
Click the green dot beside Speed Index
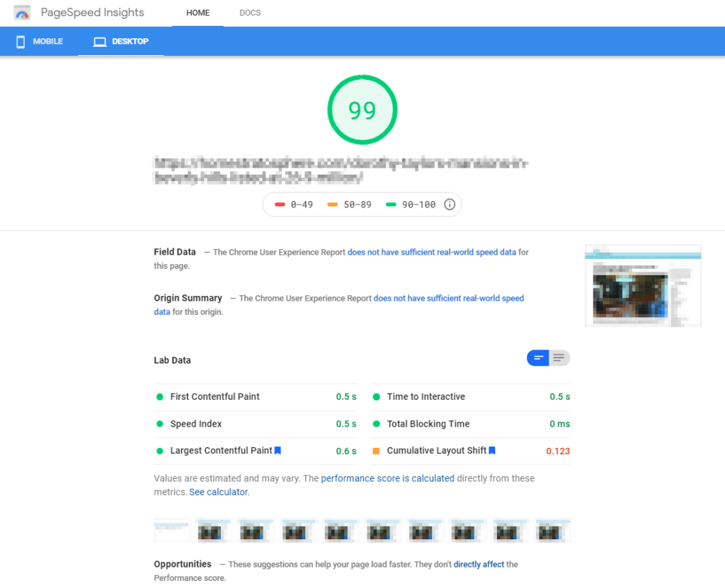pos(159,424)
